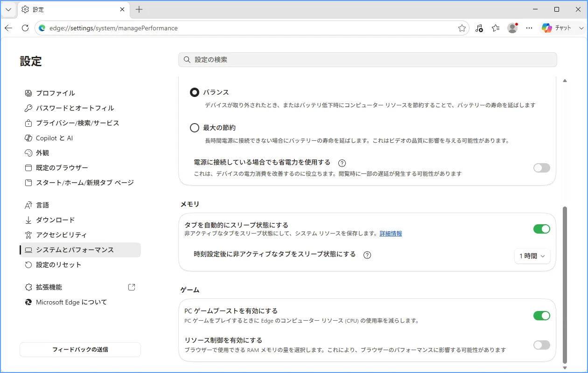
Task: Click the 設定の検索 search box
Action: [x=368, y=60]
